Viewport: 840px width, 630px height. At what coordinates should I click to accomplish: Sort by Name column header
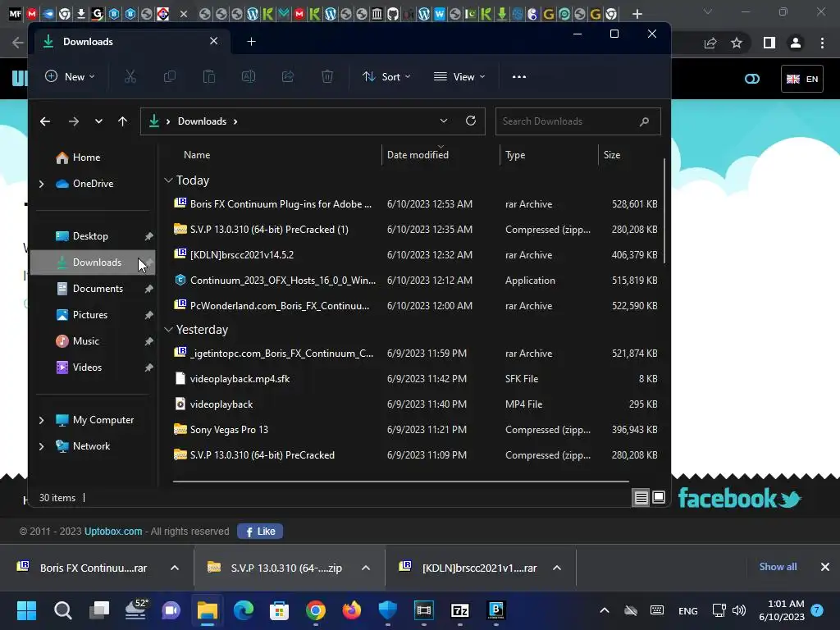coord(197,155)
